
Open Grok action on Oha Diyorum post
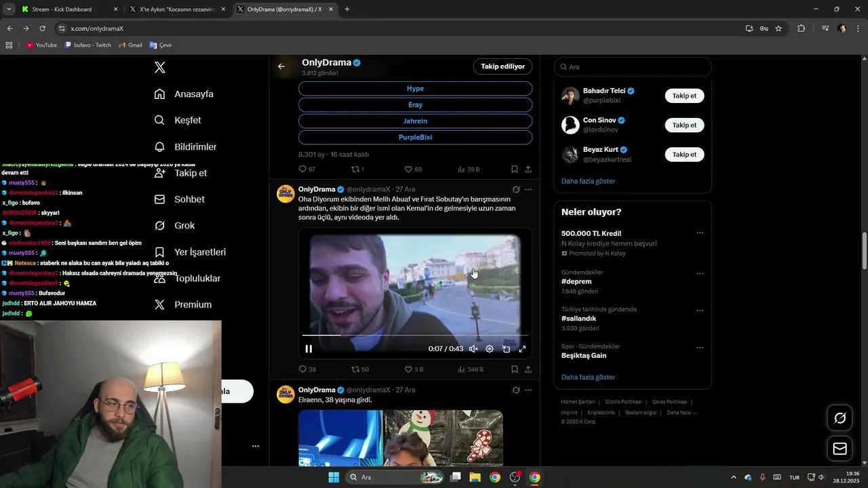516,190
